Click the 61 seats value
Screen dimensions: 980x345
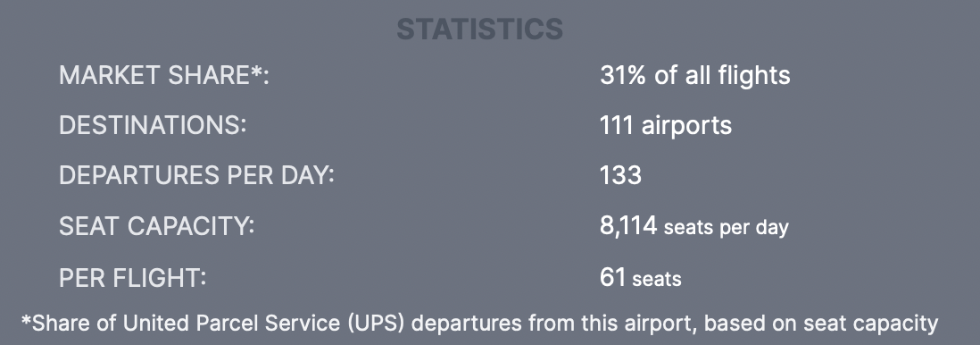pos(641,277)
